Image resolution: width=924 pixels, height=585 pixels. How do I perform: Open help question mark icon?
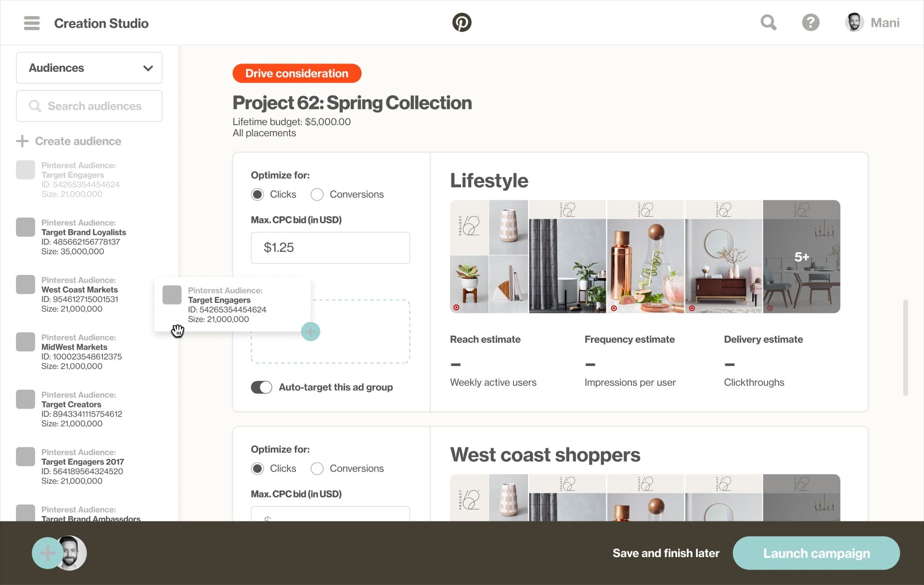[810, 22]
